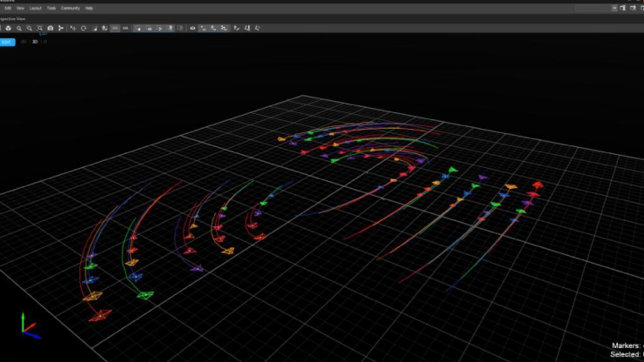The image size is (644, 362).
Task: Click the last magnifier zoom icon
Action: tap(40, 28)
